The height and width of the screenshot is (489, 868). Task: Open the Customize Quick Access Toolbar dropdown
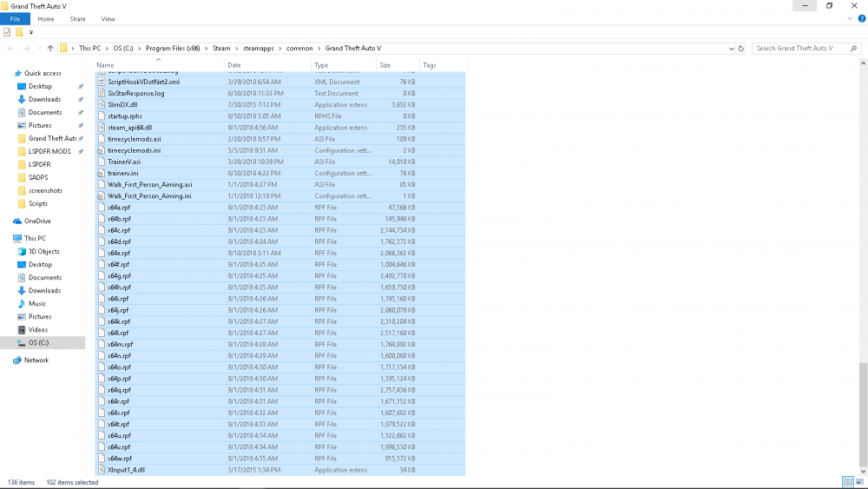point(31,32)
